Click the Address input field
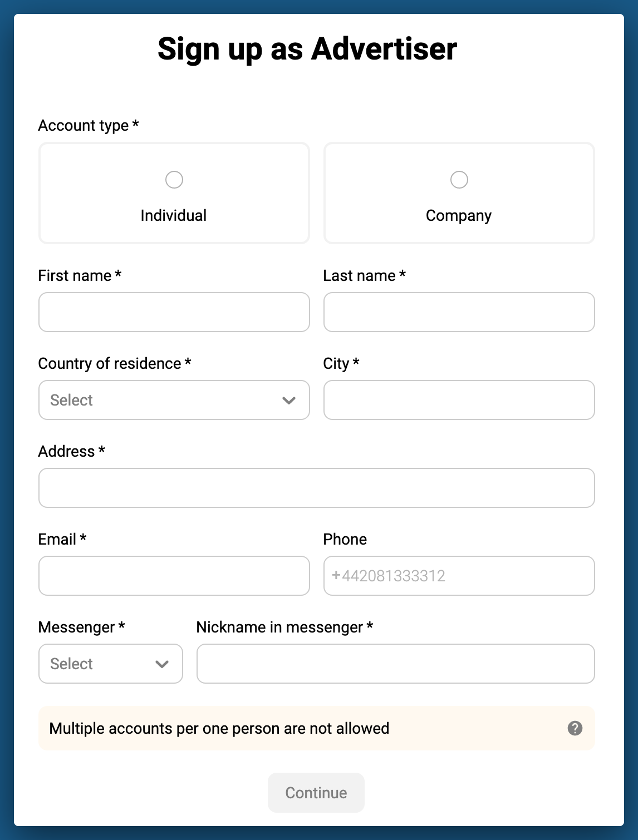 point(317,488)
